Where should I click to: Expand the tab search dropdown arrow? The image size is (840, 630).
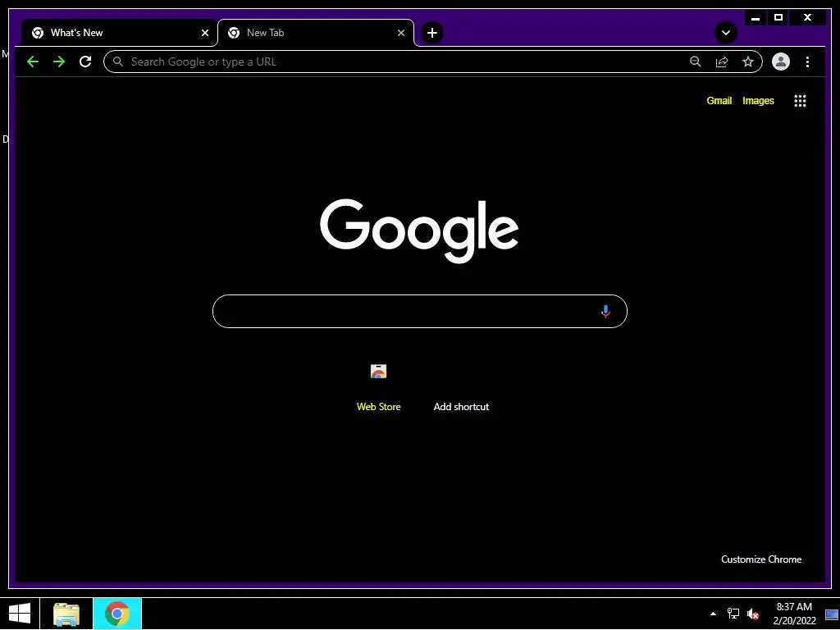(x=726, y=33)
